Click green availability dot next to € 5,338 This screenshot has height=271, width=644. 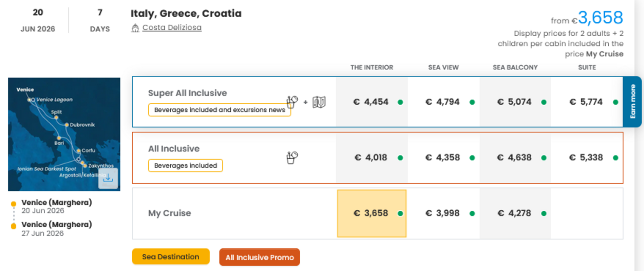coord(615,158)
